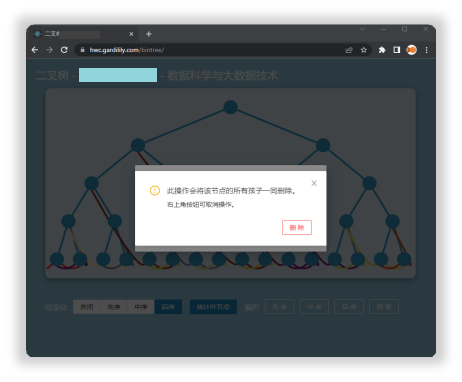The width and height of the screenshot is (462, 382).
Task: Select the root's left child node
Action: click(x=138, y=145)
